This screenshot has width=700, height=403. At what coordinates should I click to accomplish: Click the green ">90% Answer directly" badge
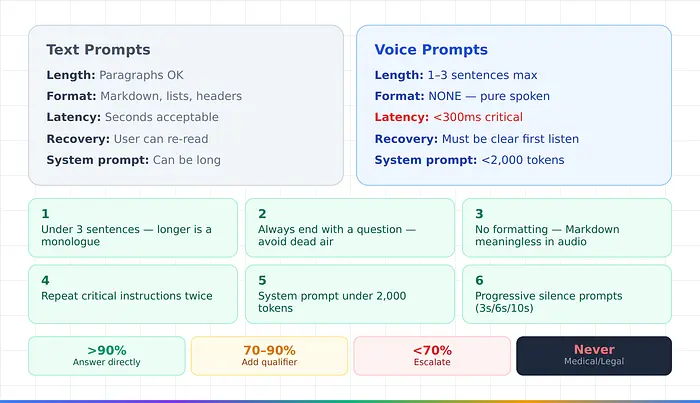coord(107,355)
